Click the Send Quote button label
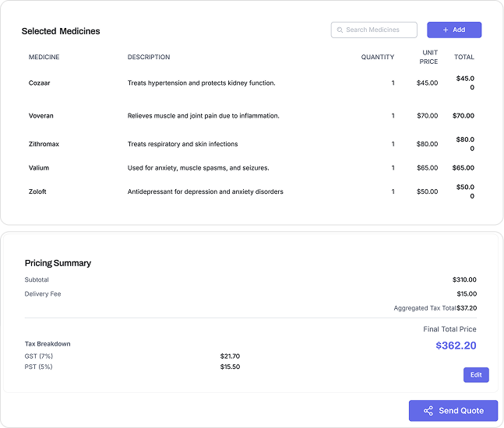The height and width of the screenshot is (428, 504). [461, 411]
